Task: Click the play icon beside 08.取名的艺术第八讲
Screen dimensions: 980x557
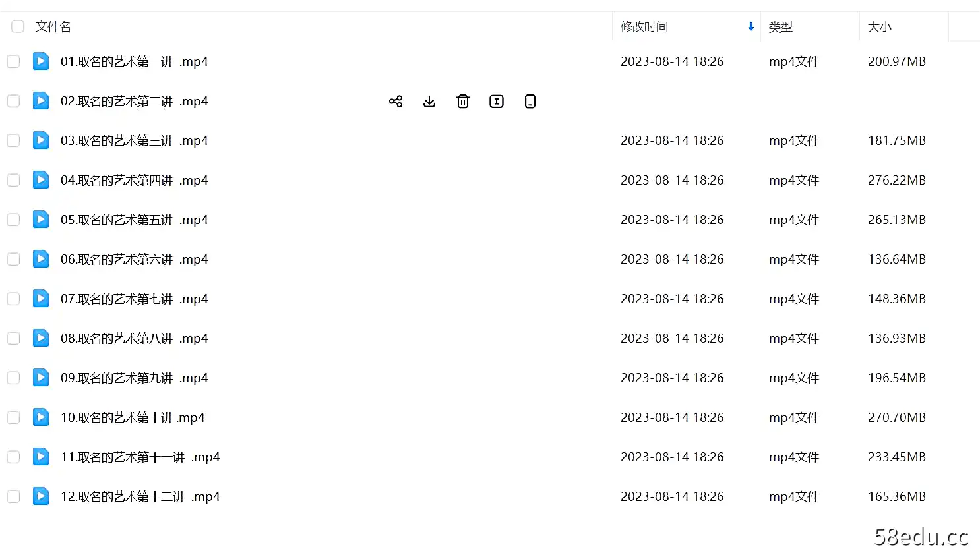Action: [x=40, y=337]
